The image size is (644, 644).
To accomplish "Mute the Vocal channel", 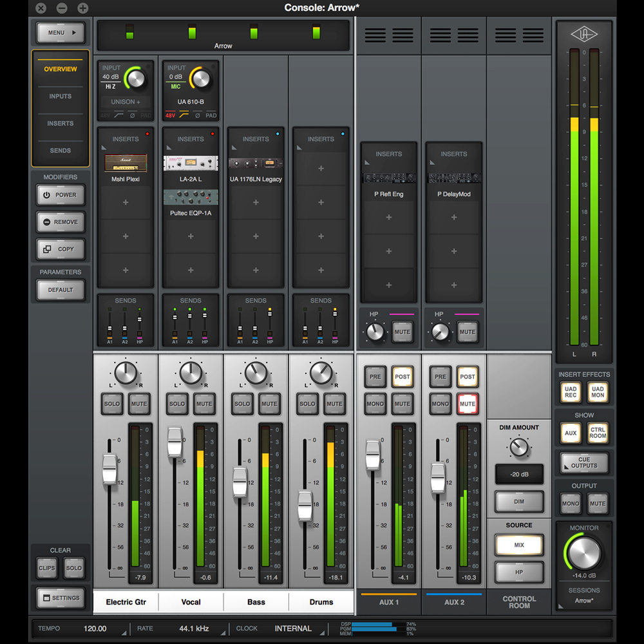I will coord(204,404).
